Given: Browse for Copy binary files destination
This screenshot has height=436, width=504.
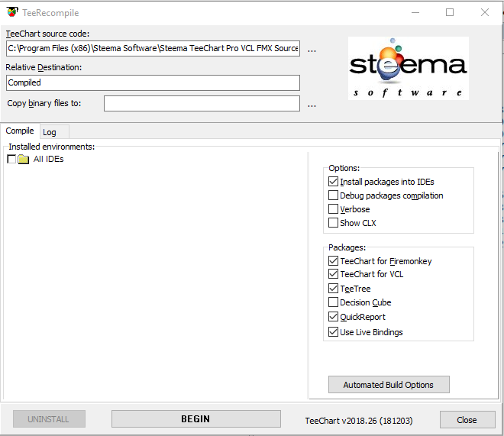Looking at the screenshot, I should click(312, 105).
